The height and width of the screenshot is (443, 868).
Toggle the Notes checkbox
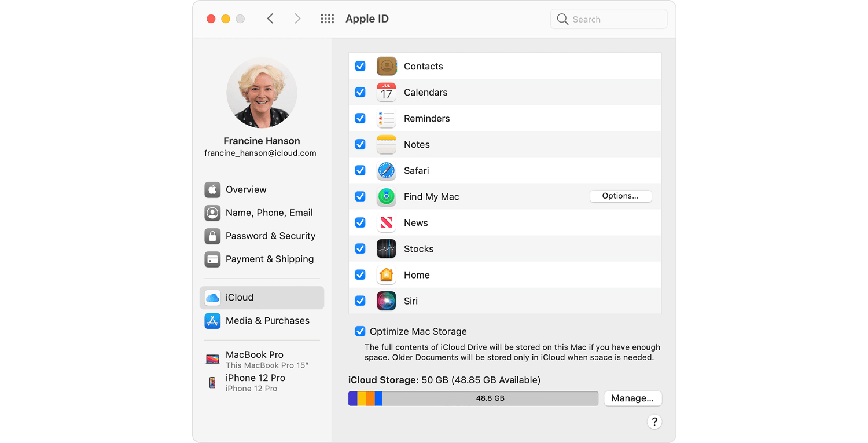pyautogui.click(x=360, y=144)
